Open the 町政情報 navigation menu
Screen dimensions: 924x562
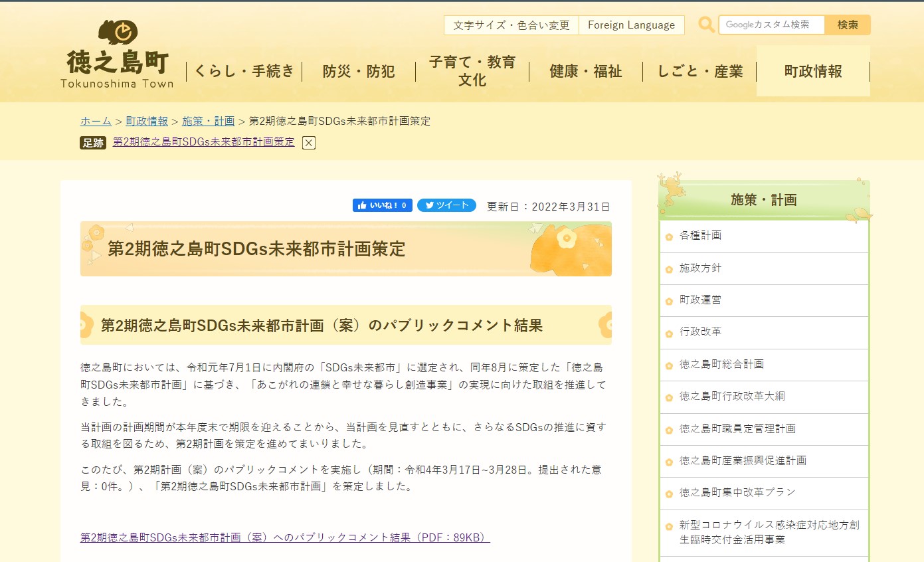tap(813, 70)
